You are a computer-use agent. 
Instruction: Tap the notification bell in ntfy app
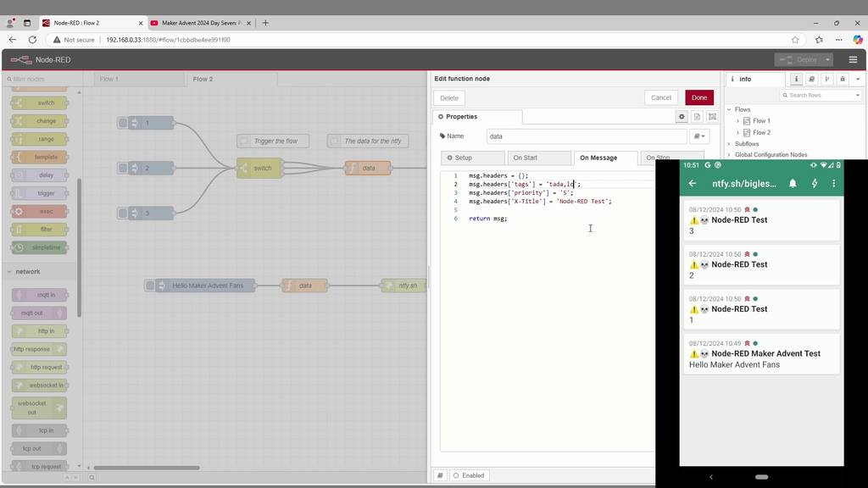pyautogui.click(x=793, y=183)
